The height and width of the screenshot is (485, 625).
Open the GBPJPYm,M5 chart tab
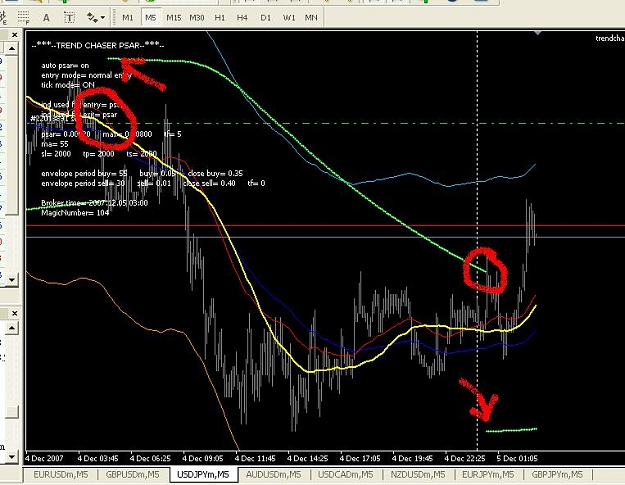pyautogui.click(x=557, y=475)
